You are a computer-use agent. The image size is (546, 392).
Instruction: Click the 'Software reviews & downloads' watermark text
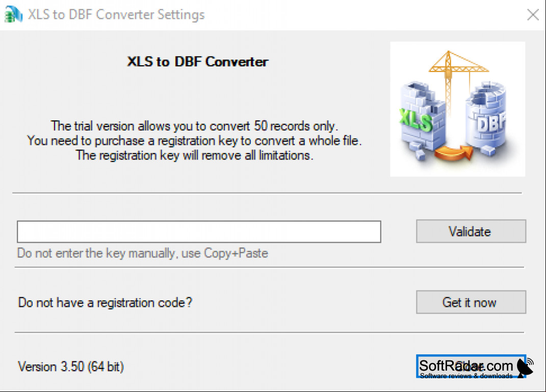(466, 376)
